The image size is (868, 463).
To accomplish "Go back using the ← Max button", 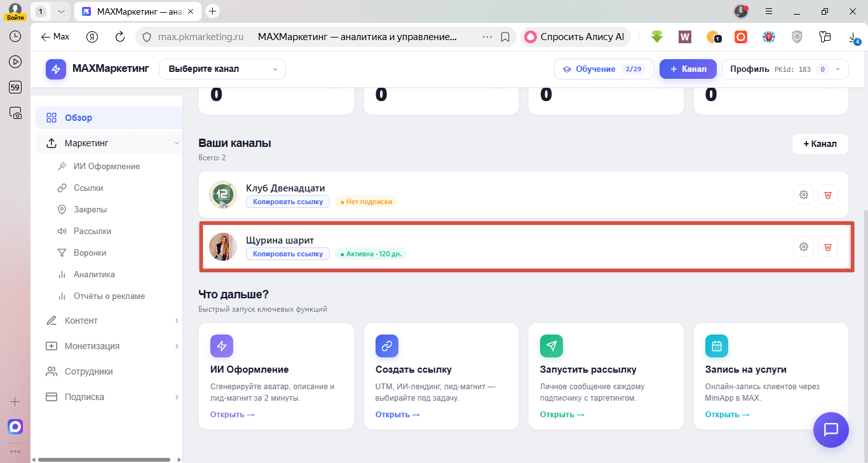I will point(55,37).
